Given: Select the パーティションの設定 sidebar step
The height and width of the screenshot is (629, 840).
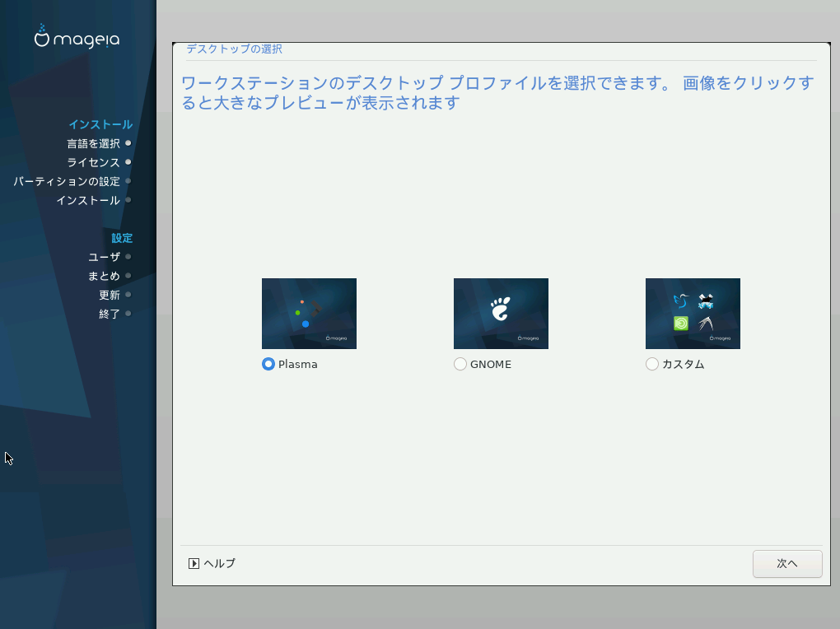Looking at the screenshot, I should pyautogui.click(x=67, y=181).
